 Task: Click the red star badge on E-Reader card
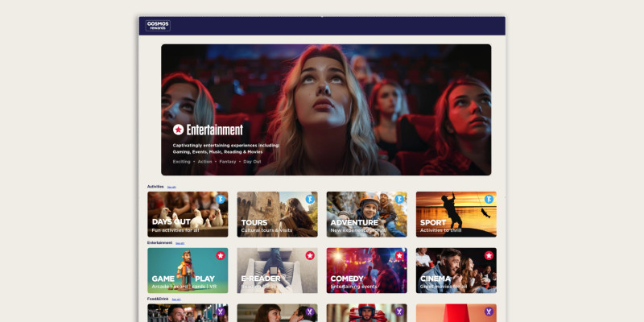310,255
